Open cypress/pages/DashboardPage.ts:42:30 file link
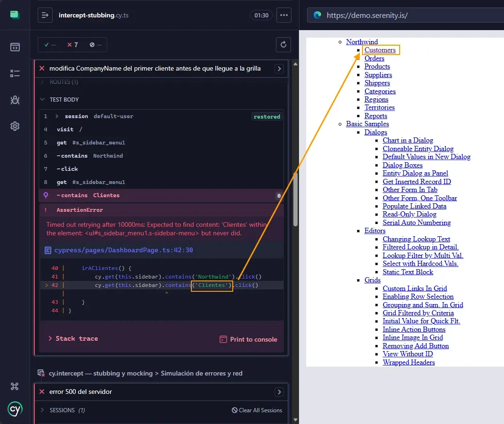Screen dimensions: 504x424 click(124, 250)
